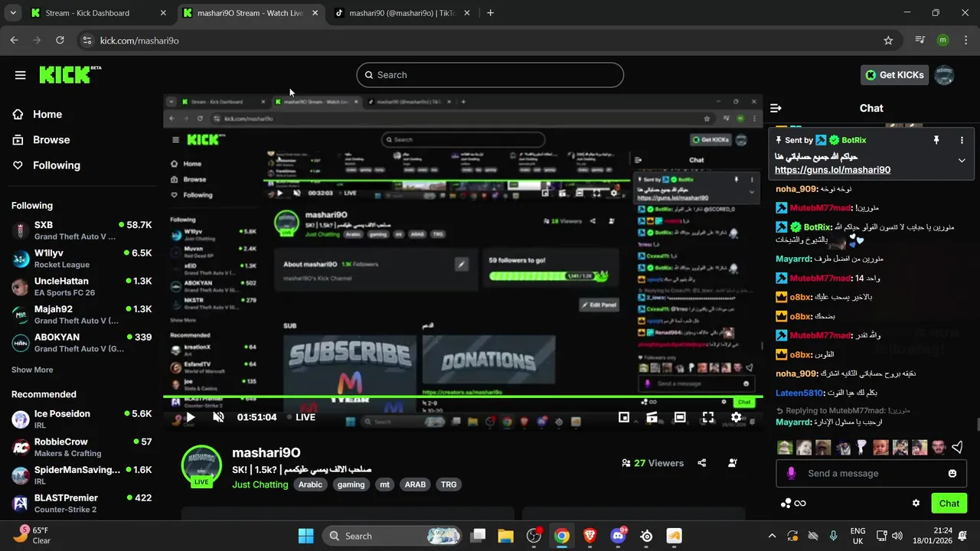Viewport: 980px width, 551px height.
Task: Expand Show More under Following
Action: (32, 370)
